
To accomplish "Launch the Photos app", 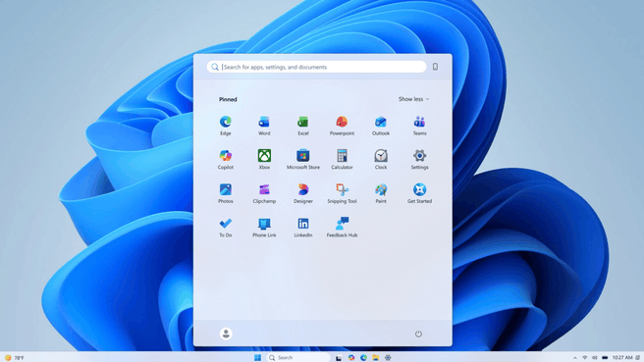I will point(226,193).
